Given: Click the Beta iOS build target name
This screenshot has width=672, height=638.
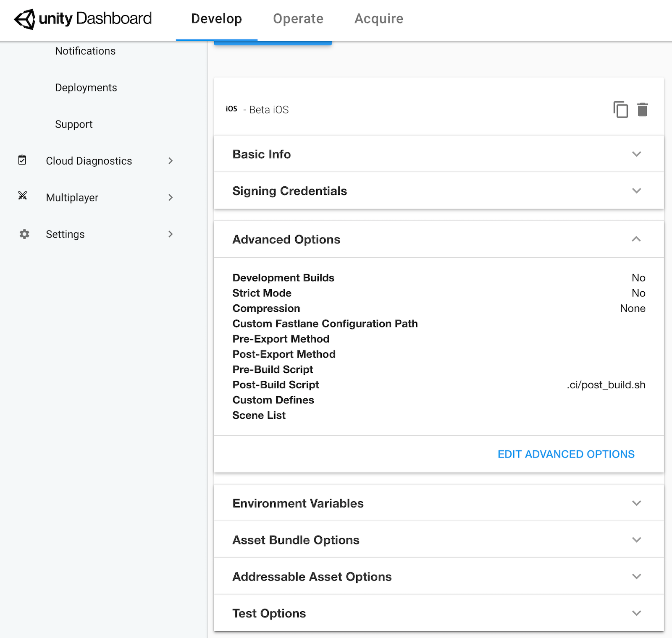Looking at the screenshot, I should coord(268,110).
